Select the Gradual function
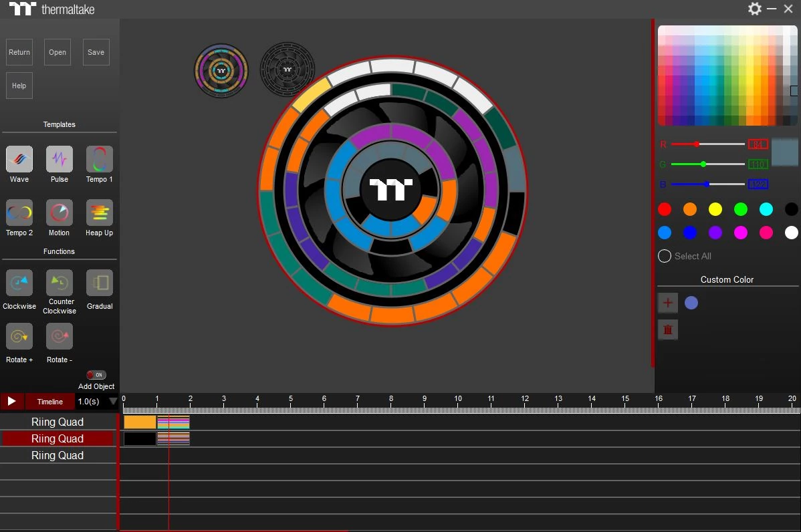Screen dimensions: 801x532 tap(99, 282)
